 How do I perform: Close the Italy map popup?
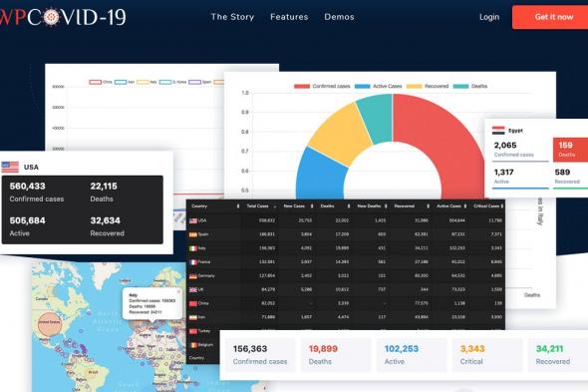pyautogui.click(x=178, y=291)
